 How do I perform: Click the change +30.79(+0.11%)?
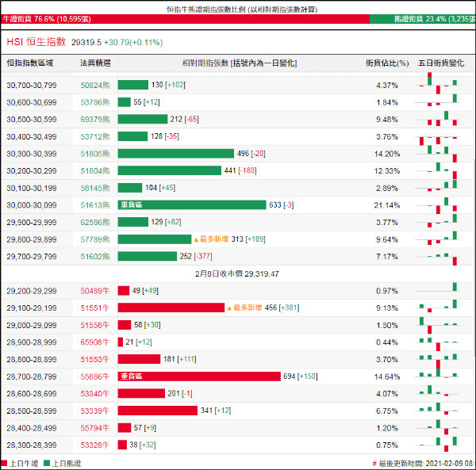(133, 43)
